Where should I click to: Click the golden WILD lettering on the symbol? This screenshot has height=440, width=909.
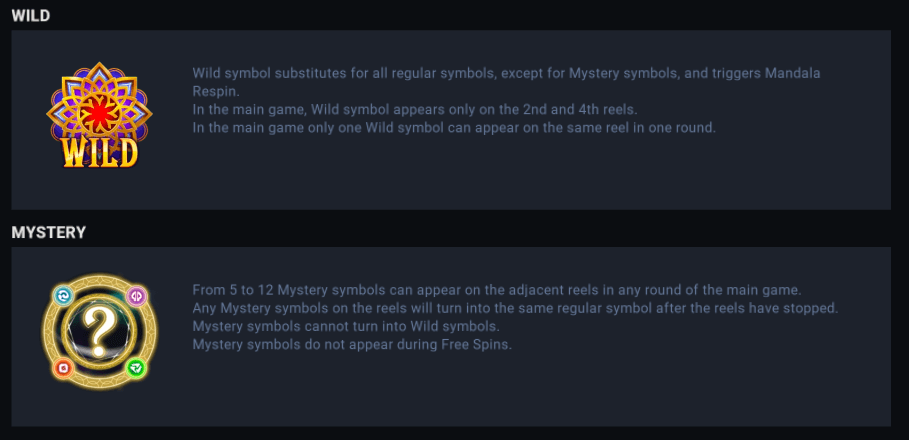[100, 152]
